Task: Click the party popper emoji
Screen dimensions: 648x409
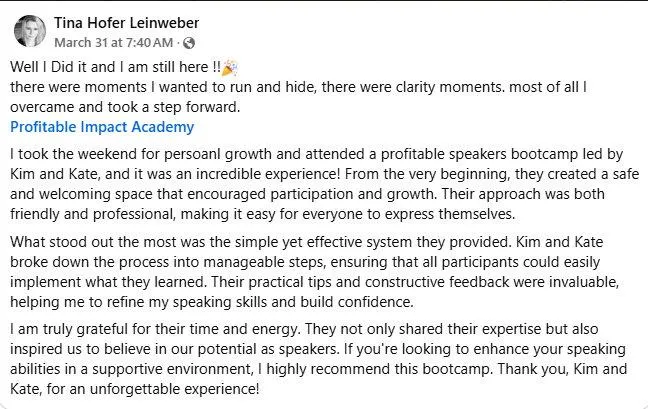Action: pos(229,68)
